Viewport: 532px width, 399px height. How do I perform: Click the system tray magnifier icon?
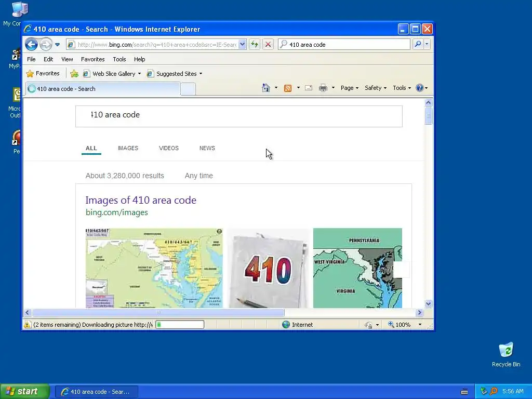click(x=494, y=391)
